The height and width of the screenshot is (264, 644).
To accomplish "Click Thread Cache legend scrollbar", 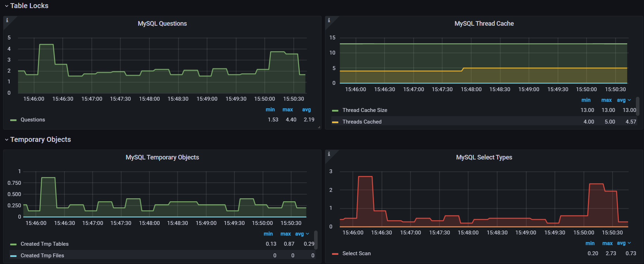I will tap(638, 106).
